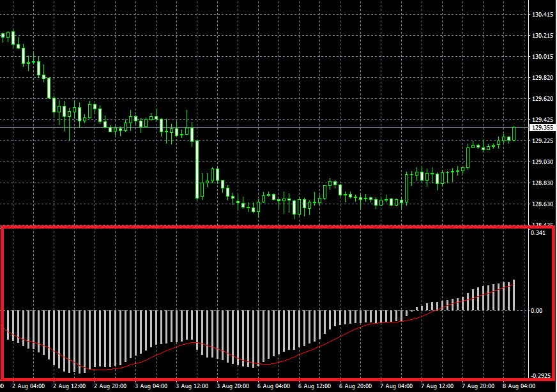Click the 130.215 price axis label
This screenshot has width=557, height=392.
[x=542, y=36]
